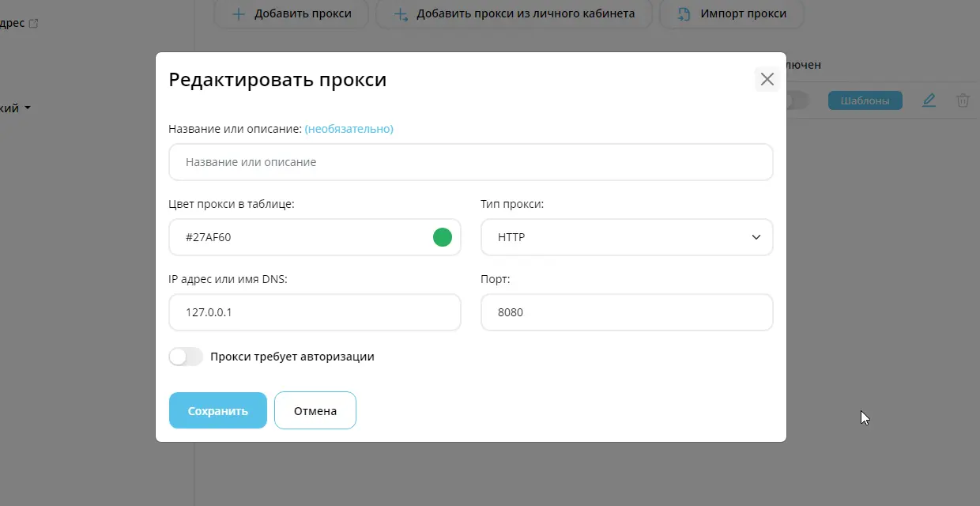The image size is (980, 506).
Task: Close the Редактировать прокси dialog via the X
Action: pos(766,78)
